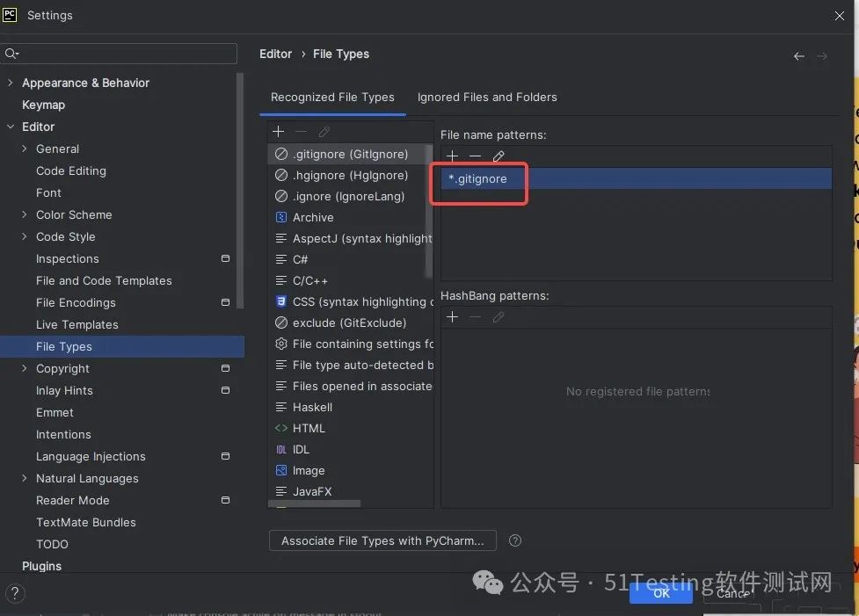
Task: Click Editor in the breadcrumb
Action: point(275,54)
